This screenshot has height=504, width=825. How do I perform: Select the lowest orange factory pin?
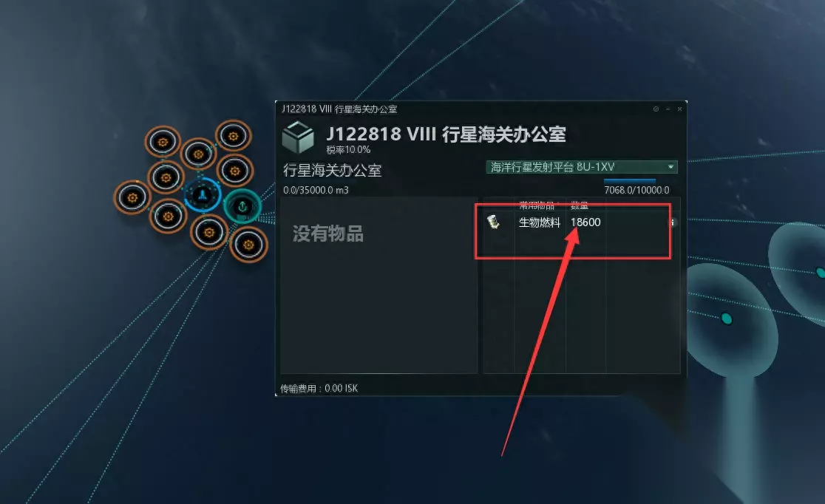(248, 245)
